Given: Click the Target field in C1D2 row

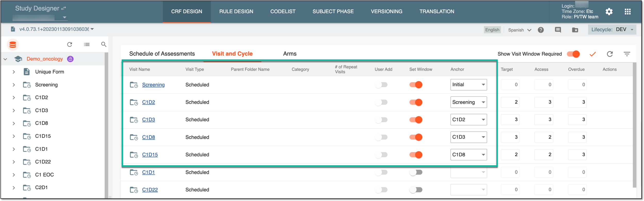Looking at the screenshot, I should tap(510, 102).
